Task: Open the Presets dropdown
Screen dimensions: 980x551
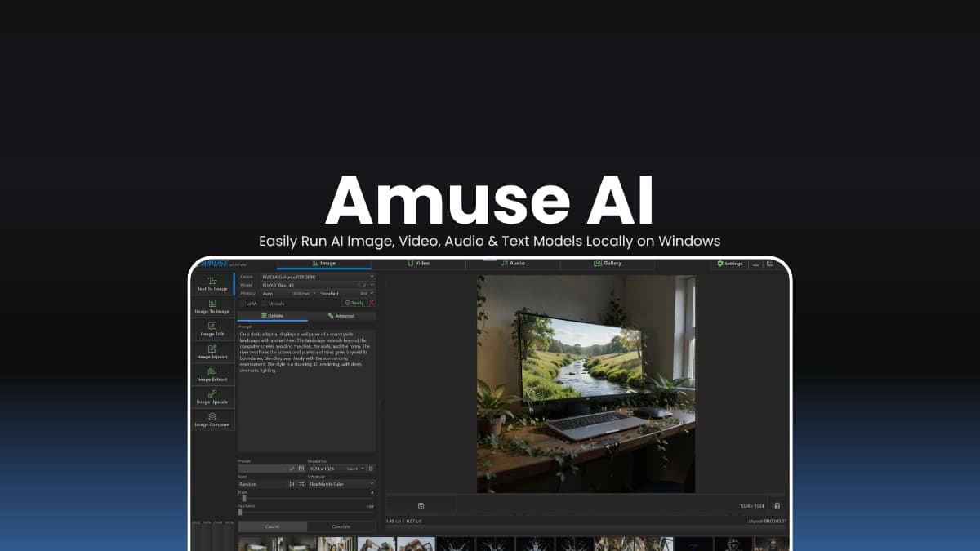Action: [x=262, y=469]
